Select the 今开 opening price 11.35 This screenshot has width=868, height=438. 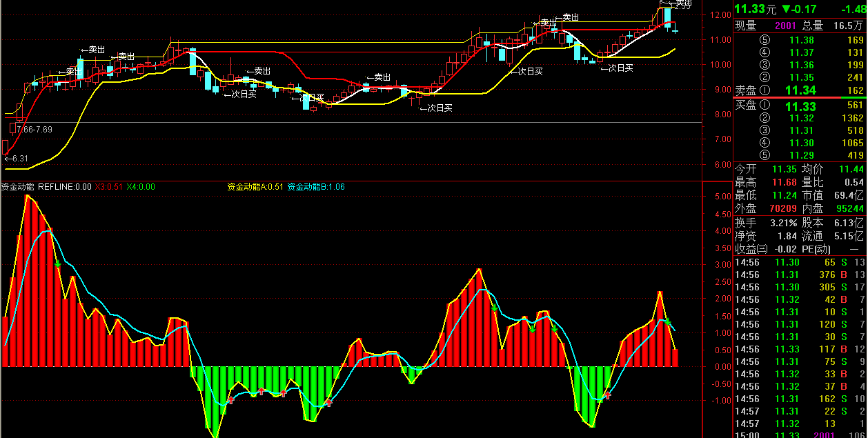coord(785,169)
